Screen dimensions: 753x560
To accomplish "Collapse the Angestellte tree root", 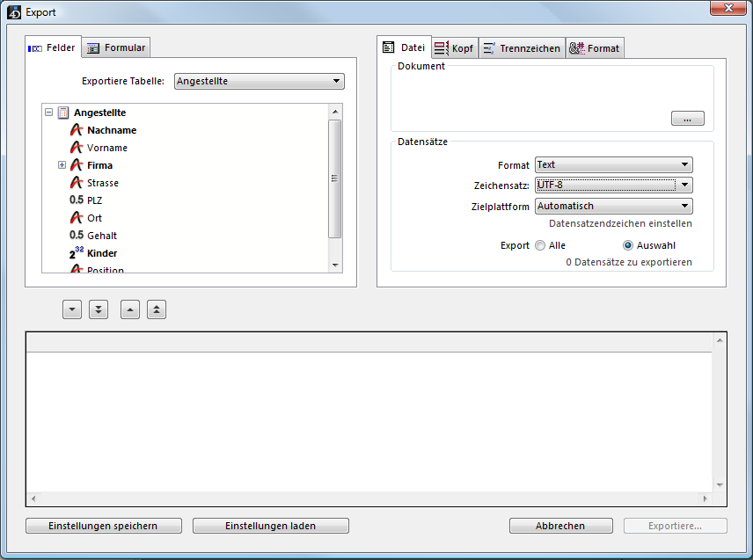I will tap(48, 113).
